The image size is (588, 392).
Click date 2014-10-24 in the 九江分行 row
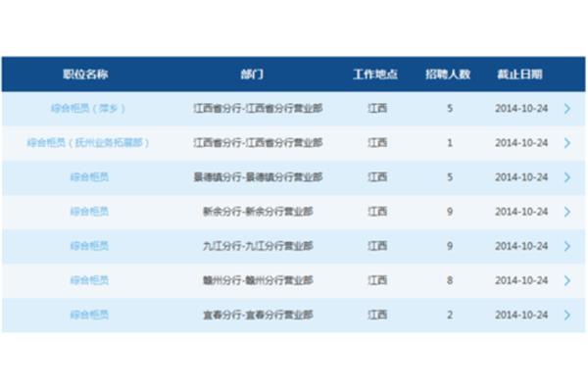pyautogui.click(x=521, y=246)
